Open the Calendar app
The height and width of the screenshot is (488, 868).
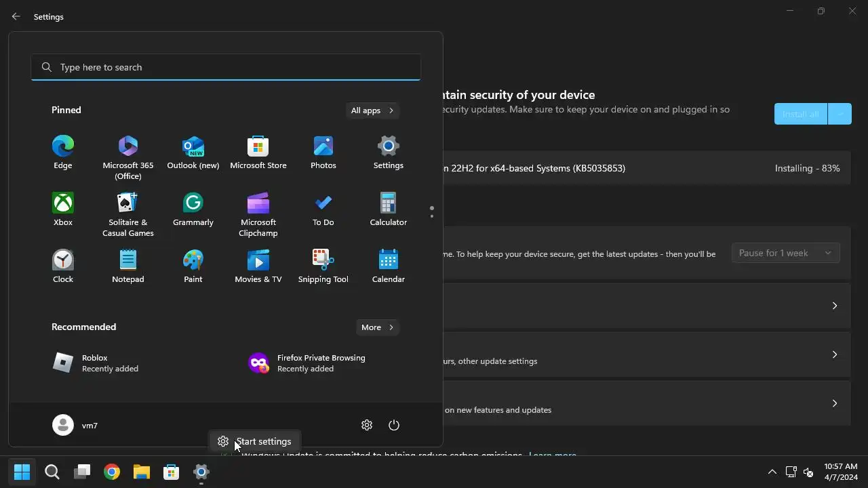coord(389,266)
